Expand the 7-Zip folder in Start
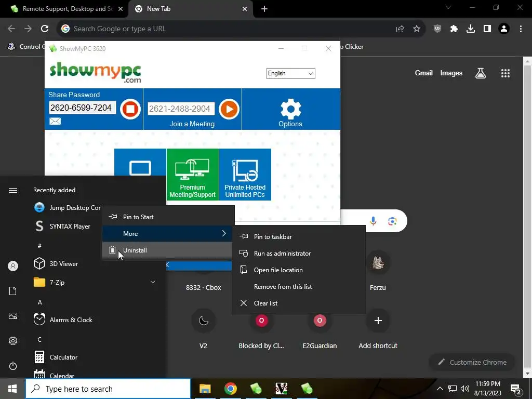Viewport: 532px width, 399px height. [x=153, y=282]
